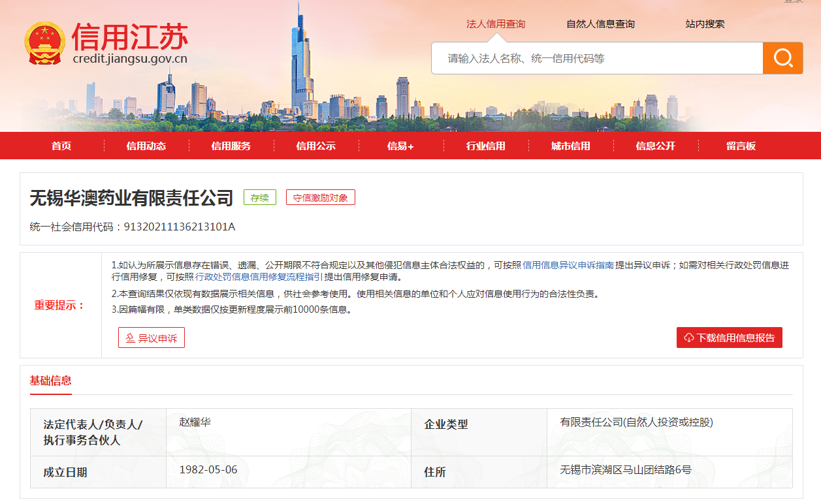Click the 异议申诉 button
Viewport: 821px width, 504px height.
pos(152,338)
